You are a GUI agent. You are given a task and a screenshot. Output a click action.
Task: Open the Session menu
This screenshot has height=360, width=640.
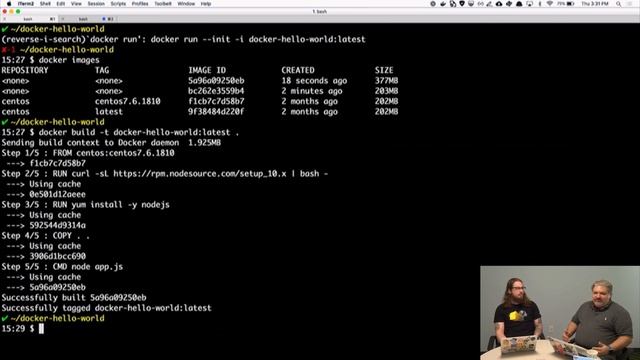96,4
